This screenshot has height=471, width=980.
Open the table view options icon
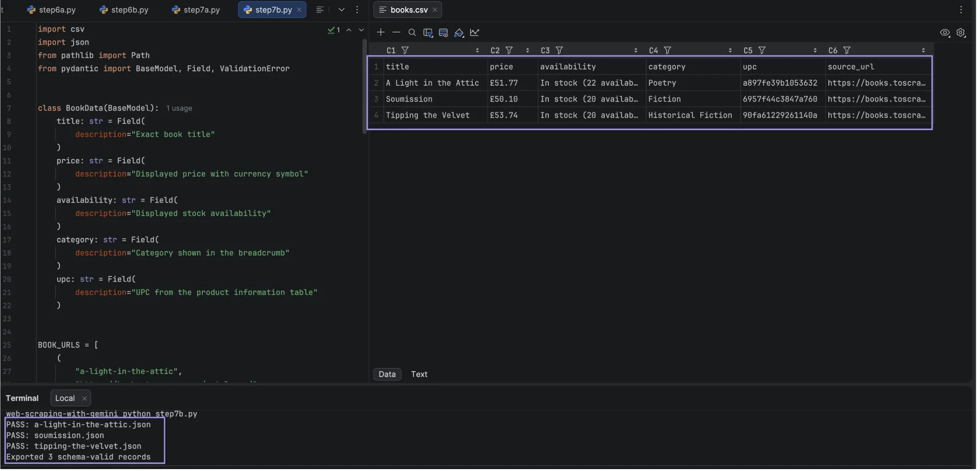click(443, 33)
